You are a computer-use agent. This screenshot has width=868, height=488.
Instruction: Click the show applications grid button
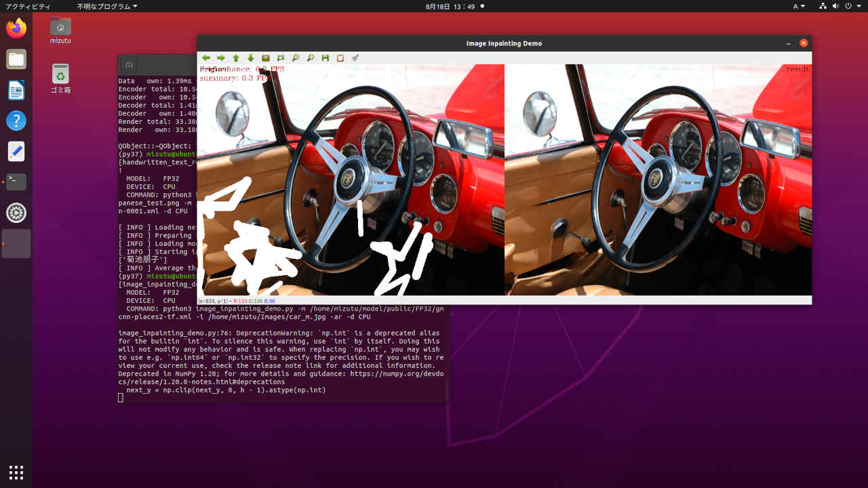click(16, 472)
